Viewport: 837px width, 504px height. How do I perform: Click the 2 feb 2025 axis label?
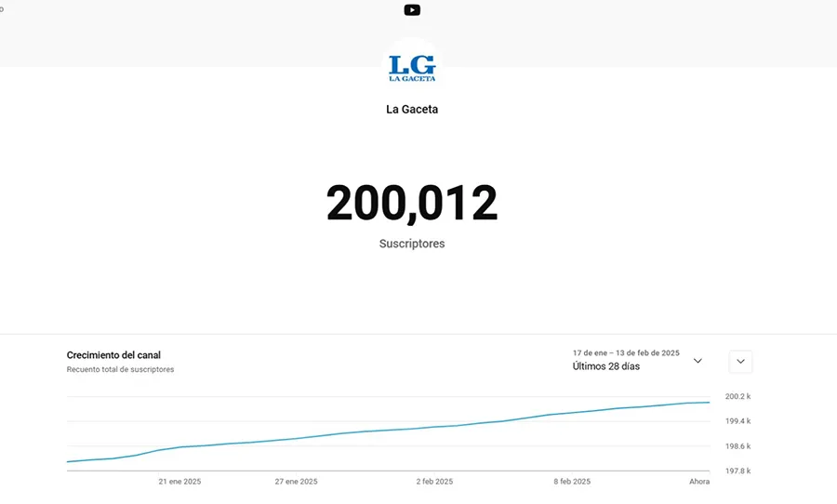point(434,482)
